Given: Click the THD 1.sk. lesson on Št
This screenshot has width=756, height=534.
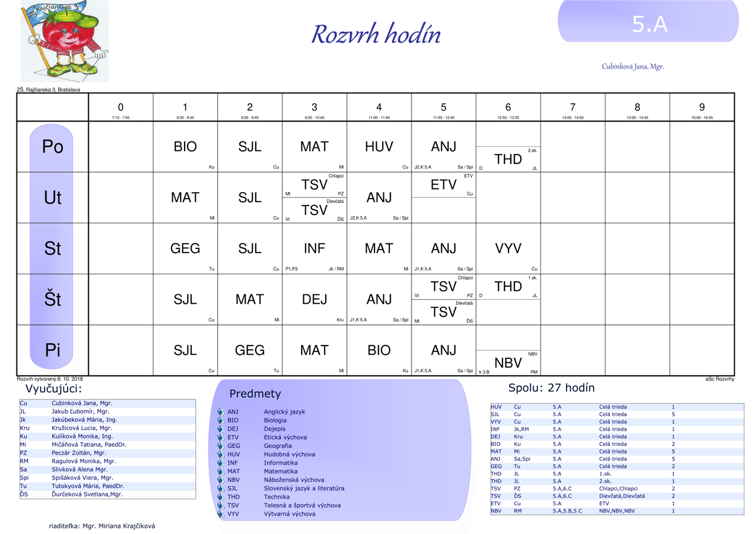Looking at the screenshot, I should [508, 287].
